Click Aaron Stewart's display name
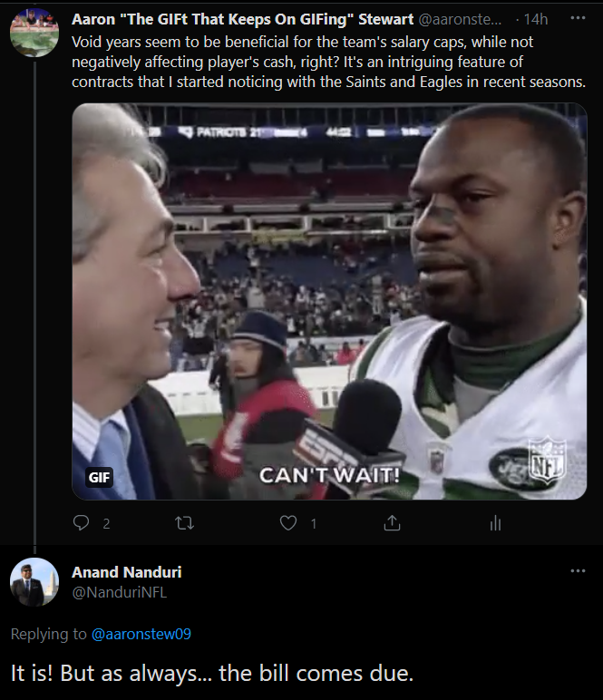 pyautogui.click(x=239, y=20)
